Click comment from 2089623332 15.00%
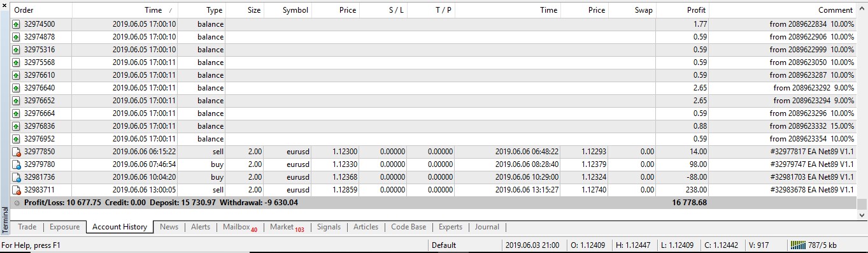This screenshot has width=868, height=253. tap(812, 126)
